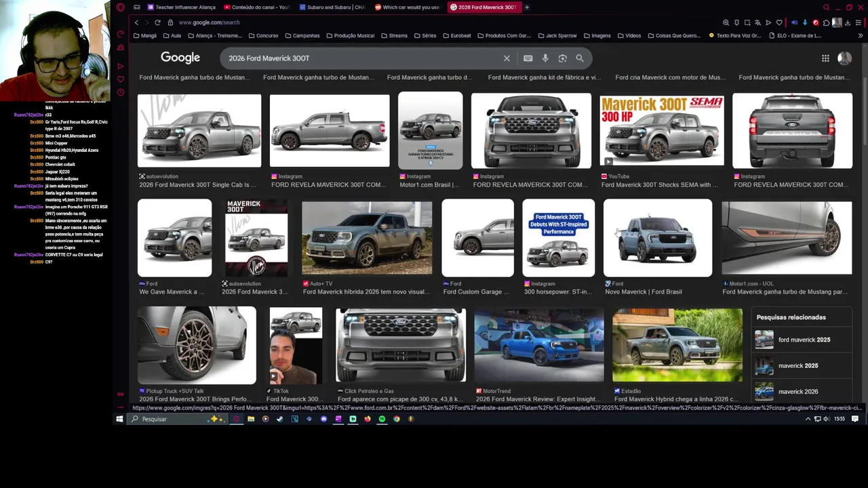Open TikTok Ford Maverick 300 thumbnail
The width and height of the screenshot is (868, 488).
[x=296, y=346]
